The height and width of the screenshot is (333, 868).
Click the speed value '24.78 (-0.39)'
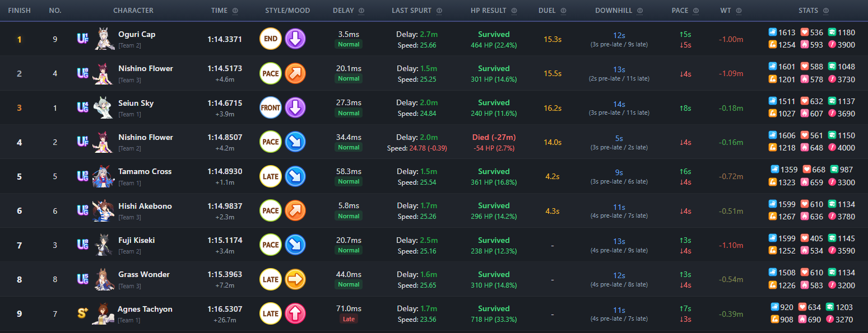point(428,148)
